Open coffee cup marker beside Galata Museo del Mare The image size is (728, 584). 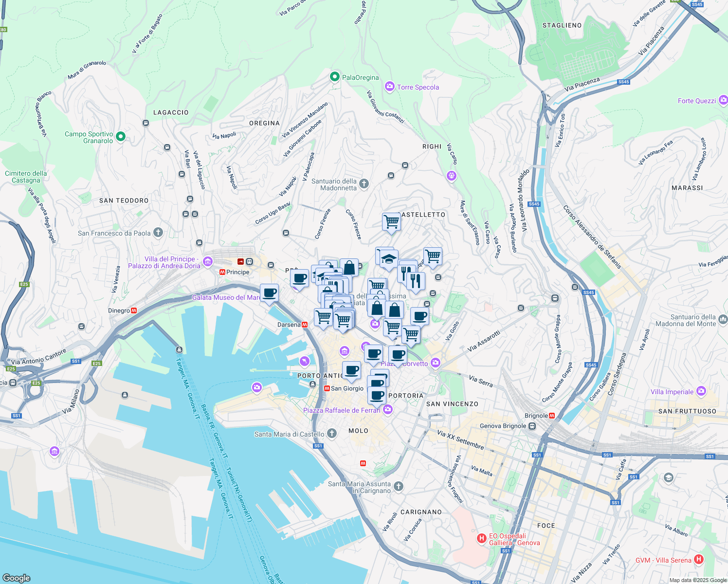269,293
